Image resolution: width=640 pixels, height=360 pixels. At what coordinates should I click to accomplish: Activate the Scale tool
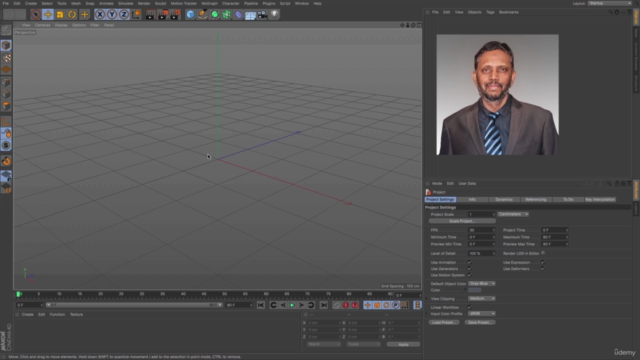point(60,15)
